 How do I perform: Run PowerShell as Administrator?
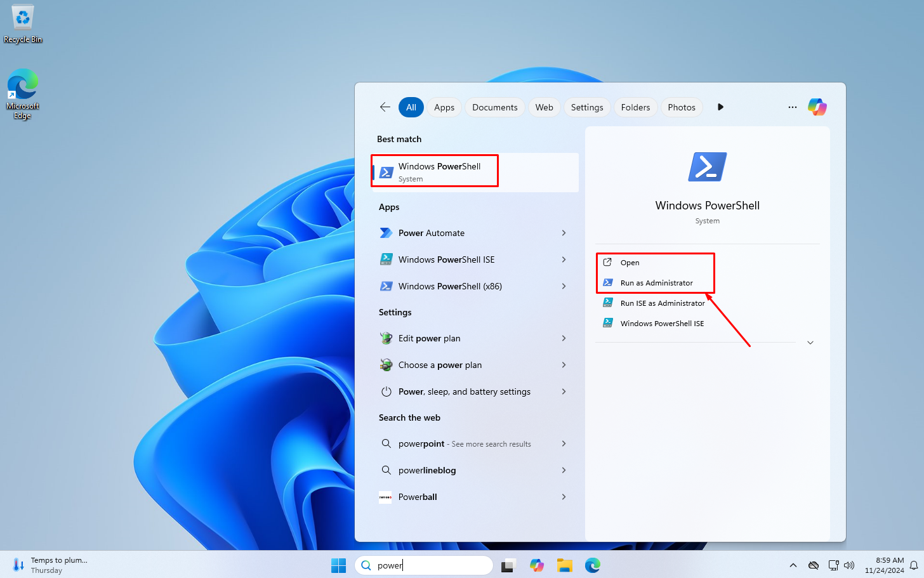tap(657, 282)
